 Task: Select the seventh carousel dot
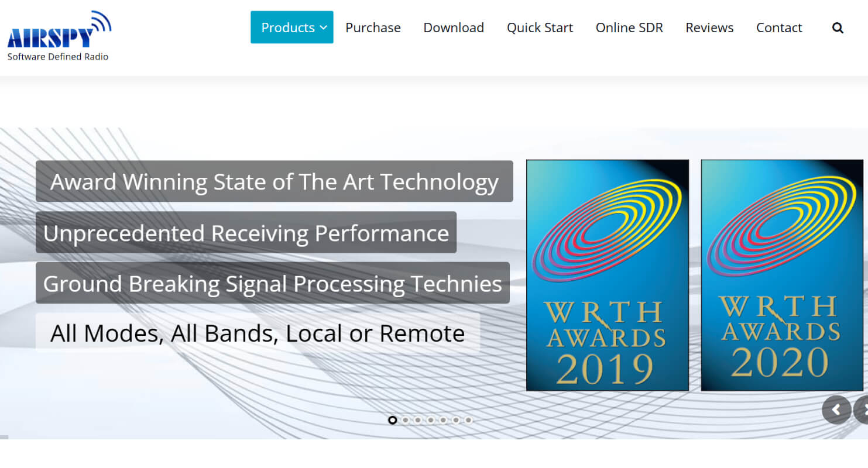(x=468, y=420)
